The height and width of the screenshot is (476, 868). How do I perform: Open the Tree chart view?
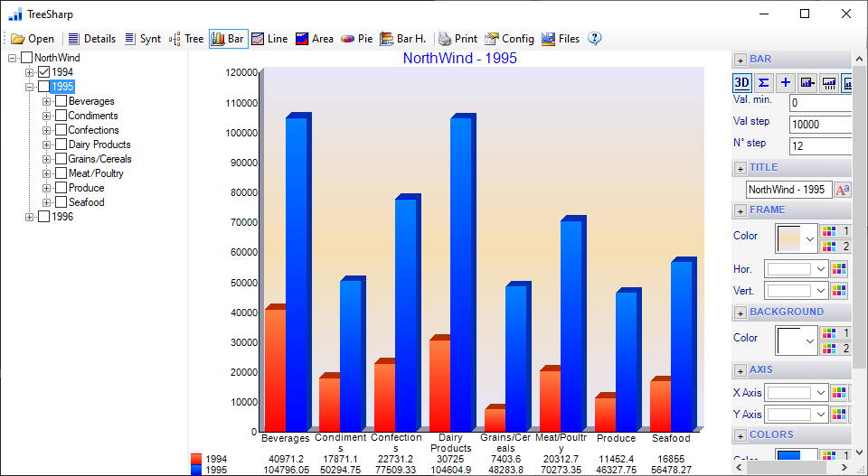coord(186,39)
